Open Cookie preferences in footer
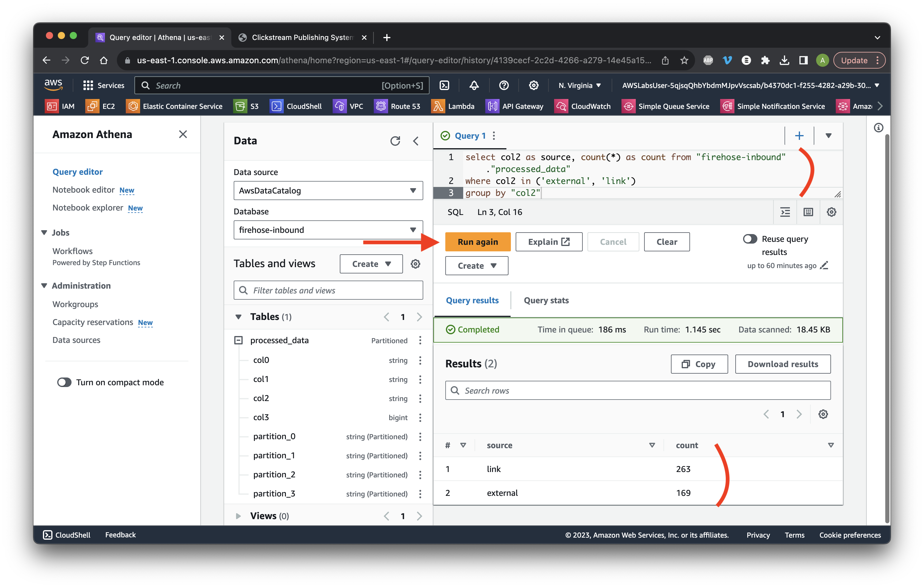The height and width of the screenshot is (588, 924). coord(849,535)
